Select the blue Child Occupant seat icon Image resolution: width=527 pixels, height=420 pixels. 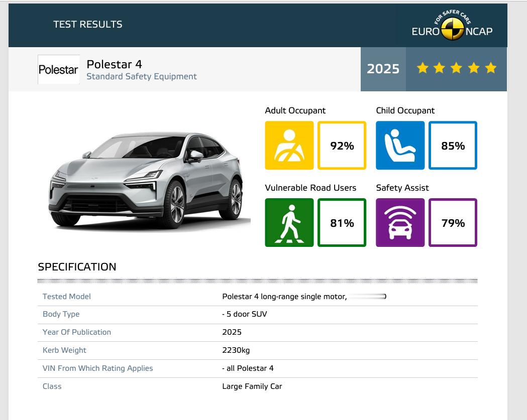click(x=400, y=146)
